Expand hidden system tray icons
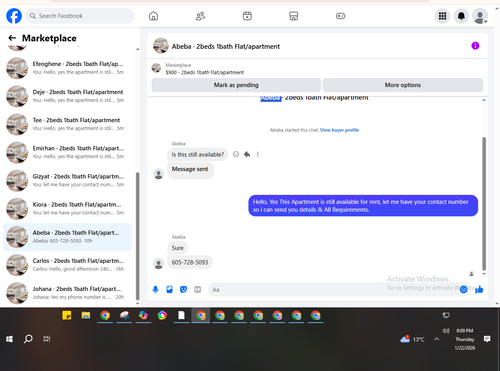The width and height of the screenshot is (500, 371). point(437,339)
